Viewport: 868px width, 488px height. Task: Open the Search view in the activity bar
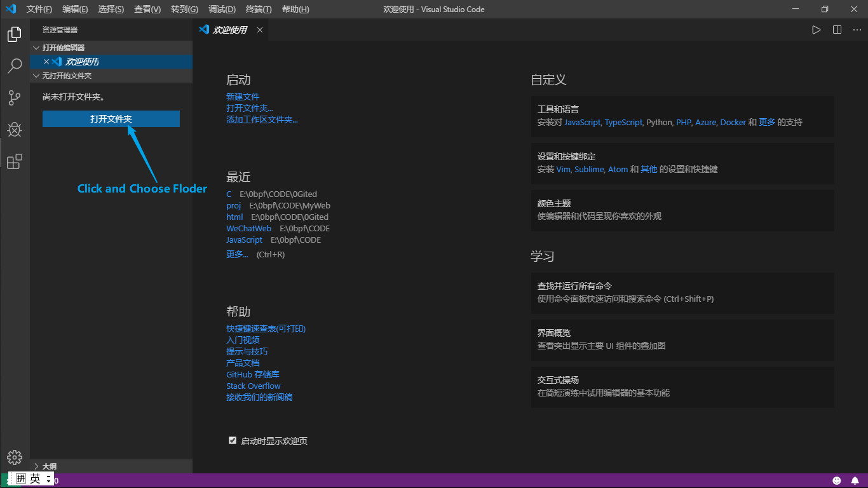pos(14,66)
